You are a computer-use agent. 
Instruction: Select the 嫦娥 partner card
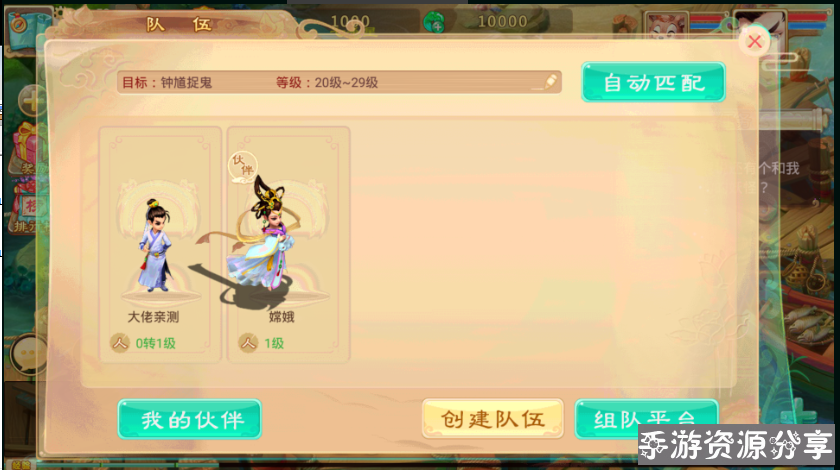(x=289, y=245)
